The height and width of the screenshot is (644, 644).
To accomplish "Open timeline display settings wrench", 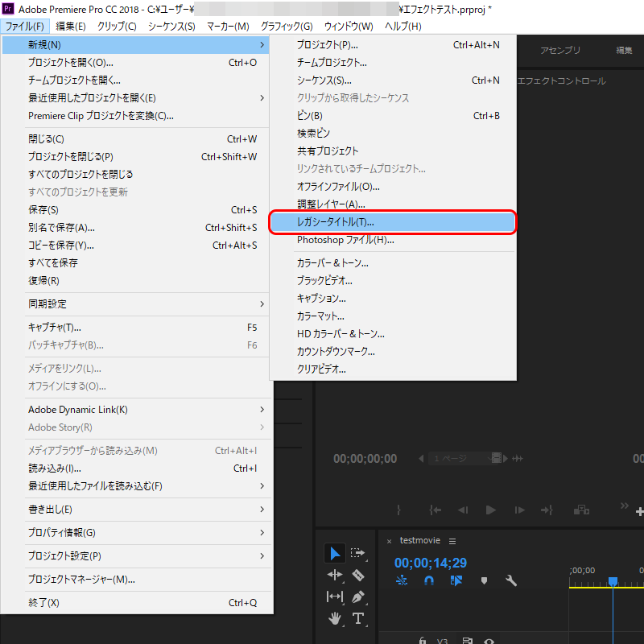I will pos(510,580).
